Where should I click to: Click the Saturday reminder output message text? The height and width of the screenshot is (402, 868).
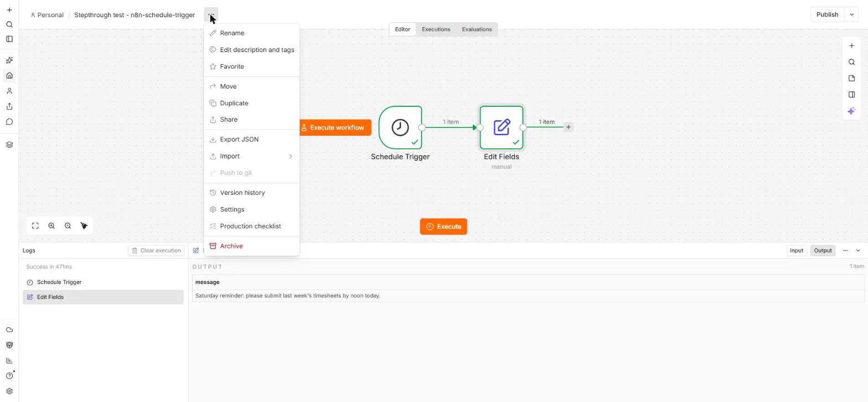click(x=288, y=296)
